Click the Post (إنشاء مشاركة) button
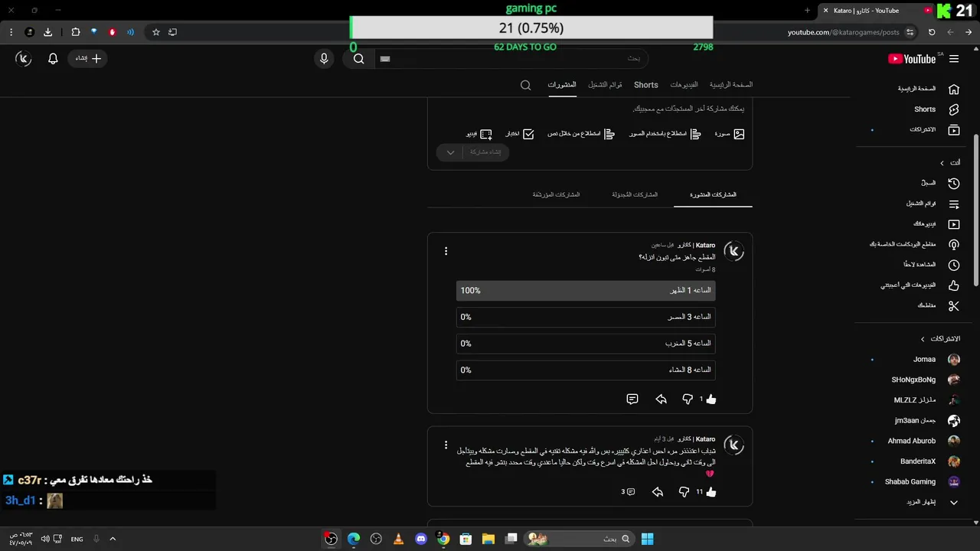This screenshot has width=980, height=551. click(x=485, y=152)
